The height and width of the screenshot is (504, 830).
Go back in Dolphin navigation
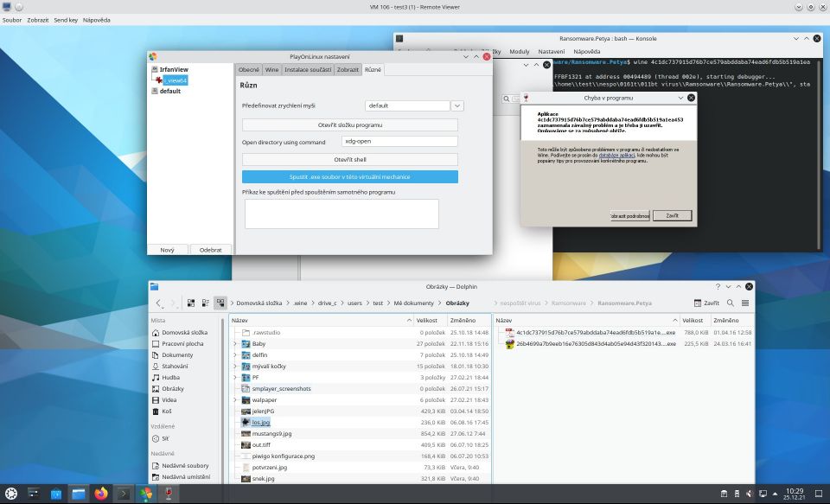click(x=158, y=303)
